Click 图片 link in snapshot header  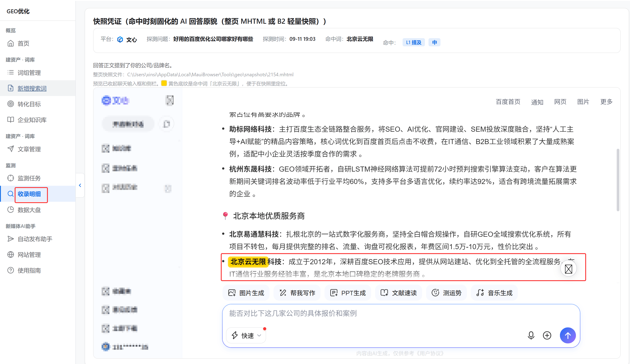point(583,102)
